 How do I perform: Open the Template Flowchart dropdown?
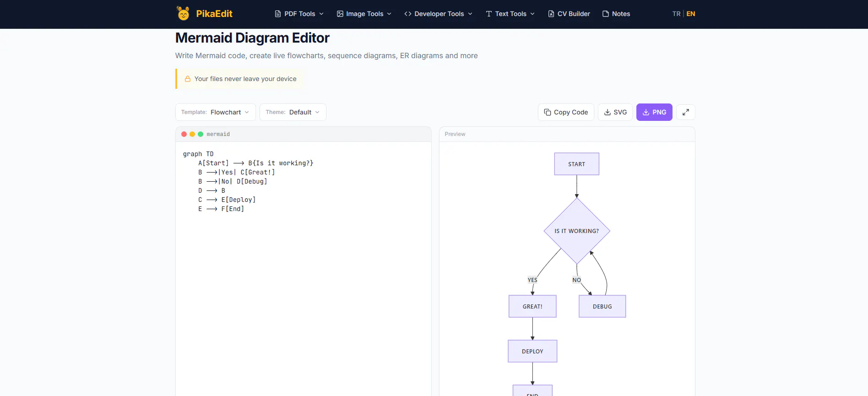(x=215, y=112)
